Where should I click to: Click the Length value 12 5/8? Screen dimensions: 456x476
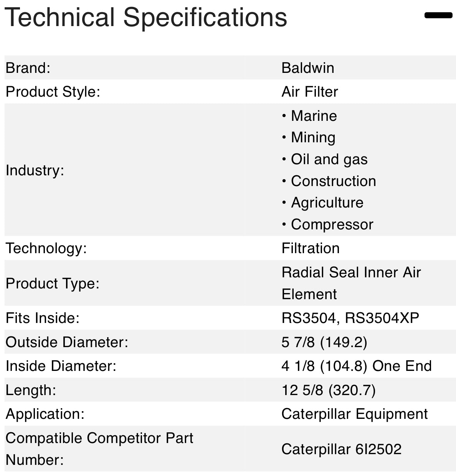(328, 390)
